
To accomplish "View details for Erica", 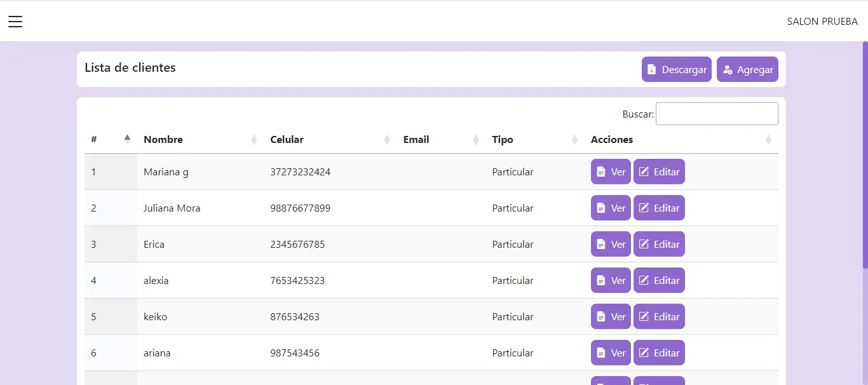I will [611, 244].
